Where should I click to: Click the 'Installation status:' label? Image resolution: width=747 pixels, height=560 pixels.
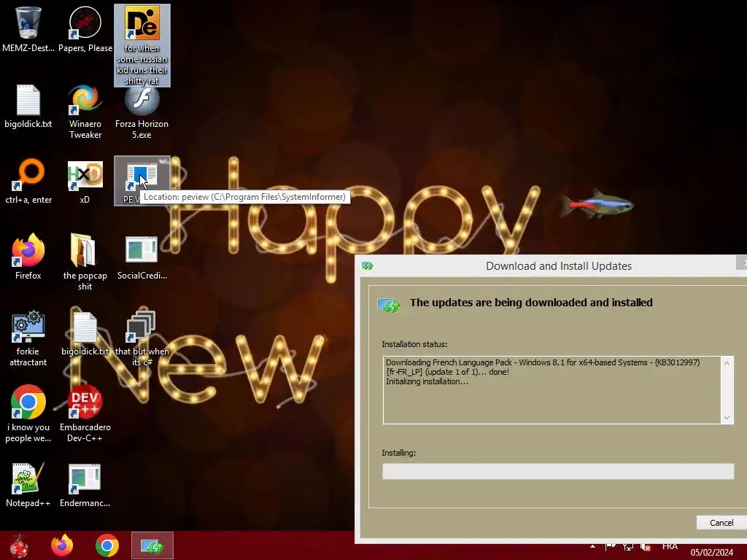[414, 344]
